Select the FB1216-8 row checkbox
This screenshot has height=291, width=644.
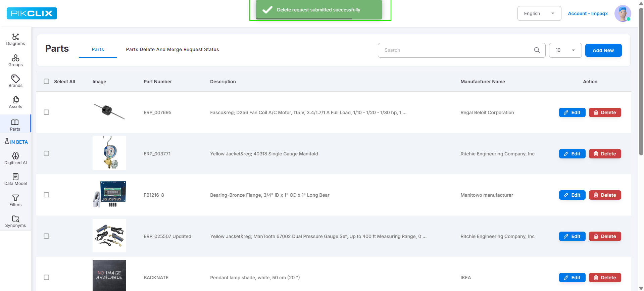pos(47,195)
